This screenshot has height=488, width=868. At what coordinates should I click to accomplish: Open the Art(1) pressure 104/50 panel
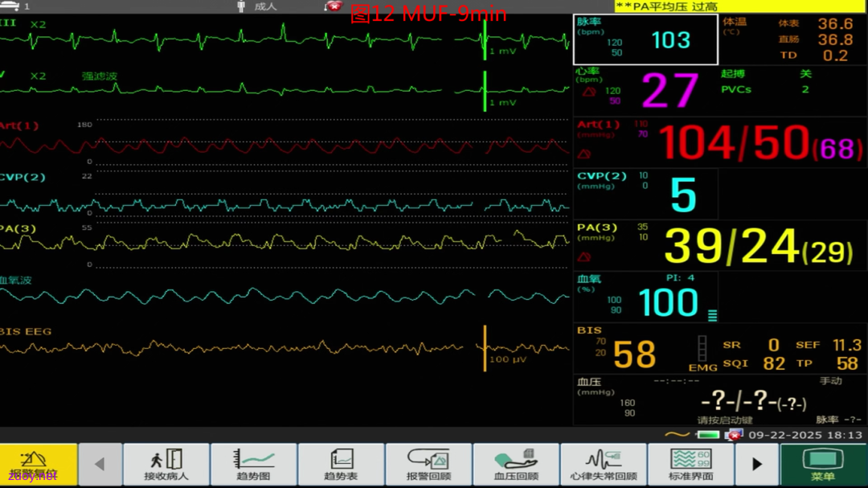coord(719,142)
